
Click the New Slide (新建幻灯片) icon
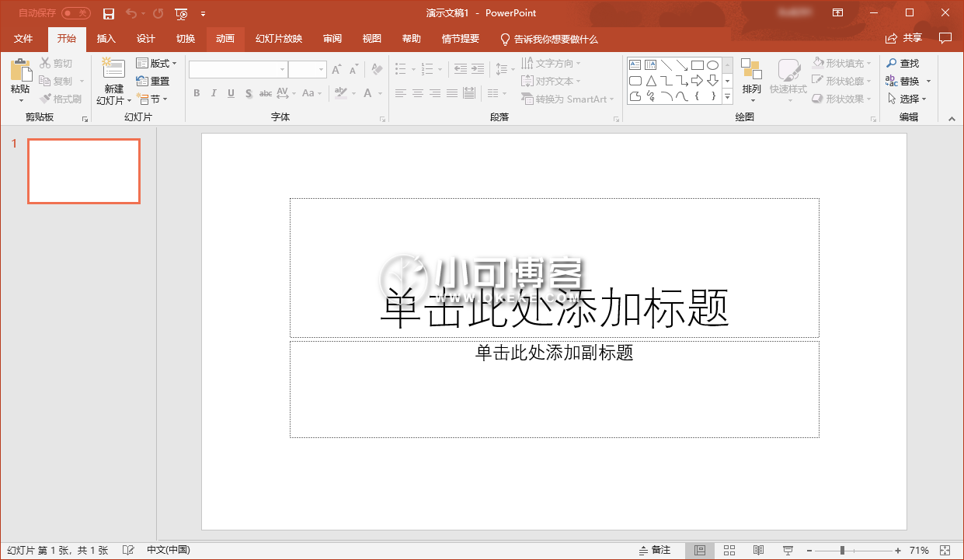coord(113,70)
